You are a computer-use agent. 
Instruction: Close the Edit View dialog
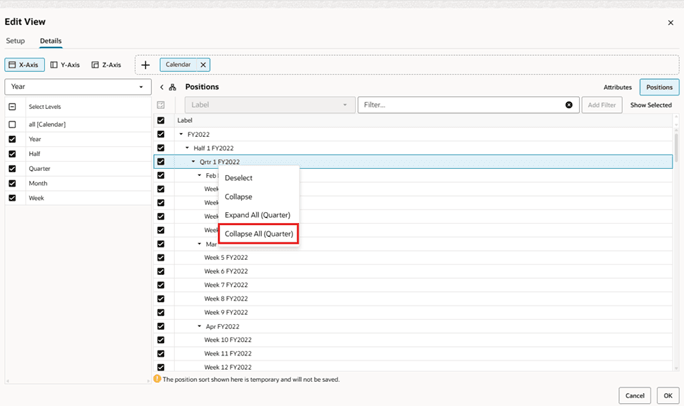(670, 23)
